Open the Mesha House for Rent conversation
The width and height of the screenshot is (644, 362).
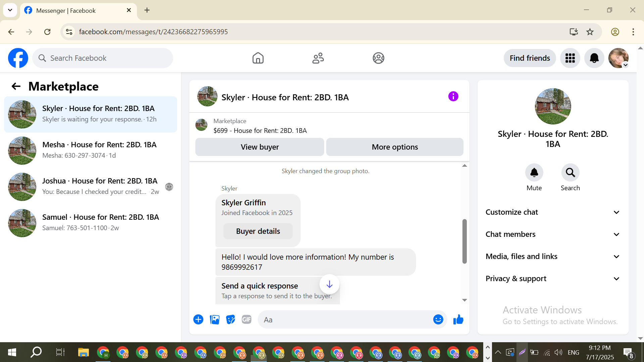click(91, 150)
